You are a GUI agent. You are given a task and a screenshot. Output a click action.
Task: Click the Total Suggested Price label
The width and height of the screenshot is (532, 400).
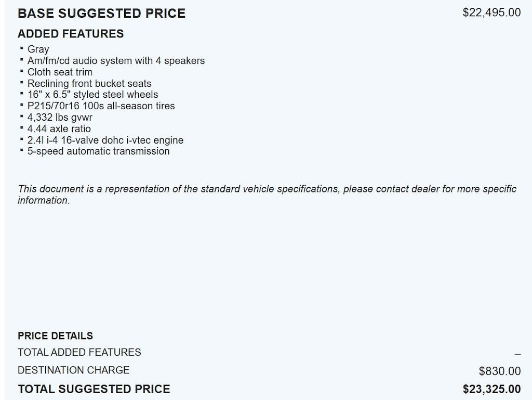click(94, 389)
